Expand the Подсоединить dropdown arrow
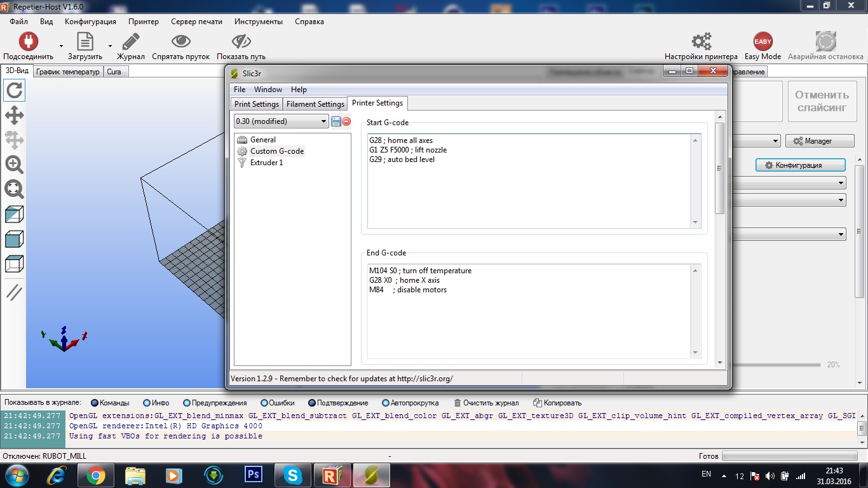Screen dimensions: 868x488 62,46
